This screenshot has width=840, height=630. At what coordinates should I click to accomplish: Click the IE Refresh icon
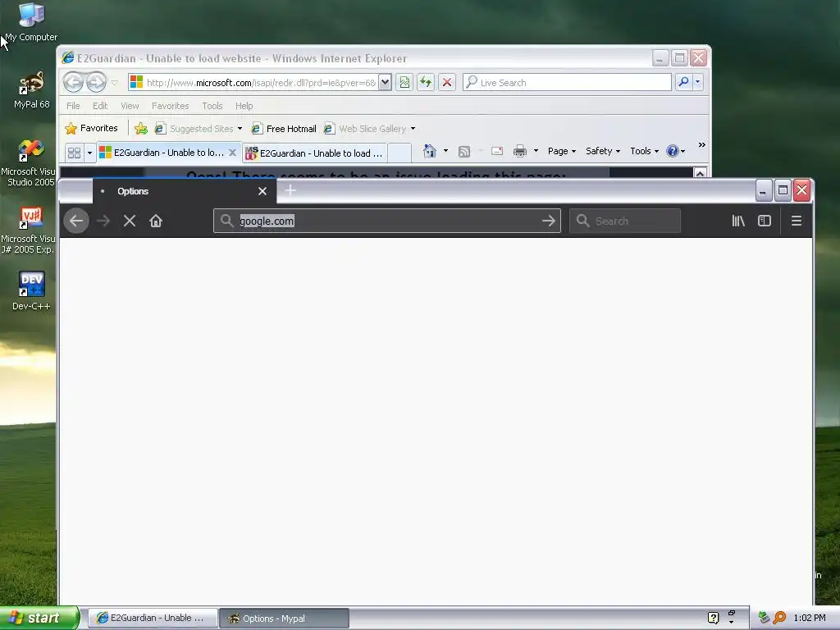point(426,83)
